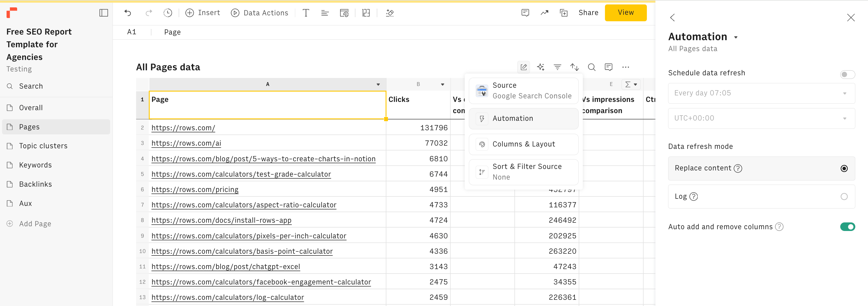
Task: Click the table sort arrows icon
Action: pyautogui.click(x=574, y=67)
